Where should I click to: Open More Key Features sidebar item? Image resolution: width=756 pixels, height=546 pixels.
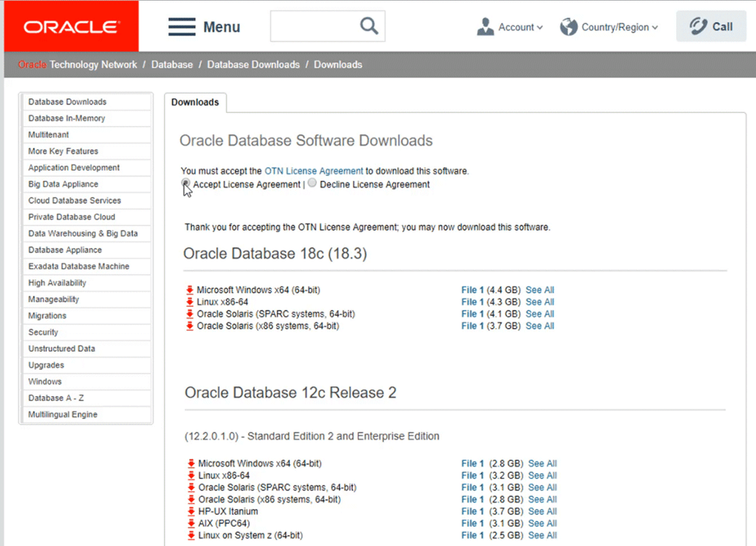click(x=87, y=151)
